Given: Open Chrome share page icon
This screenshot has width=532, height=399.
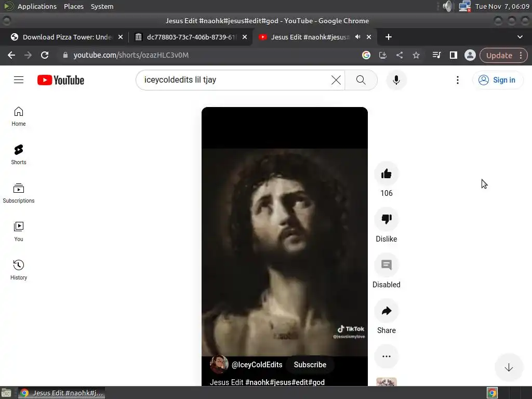Looking at the screenshot, I should [400, 55].
